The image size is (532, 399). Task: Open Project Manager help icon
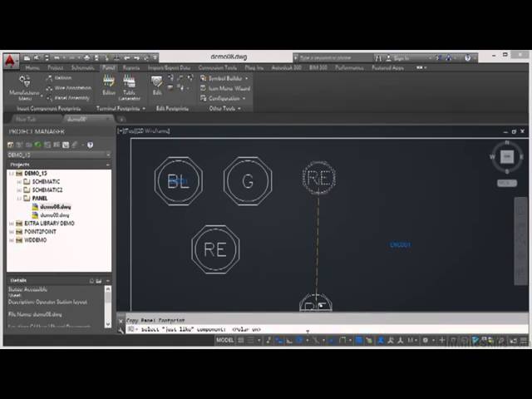point(90,145)
